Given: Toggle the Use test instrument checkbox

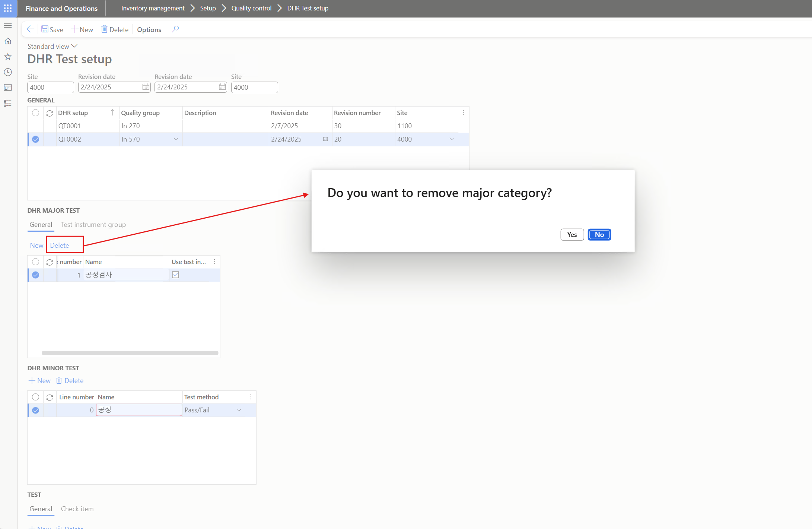Looking at the screenshot, I should [x=175, y=275].
